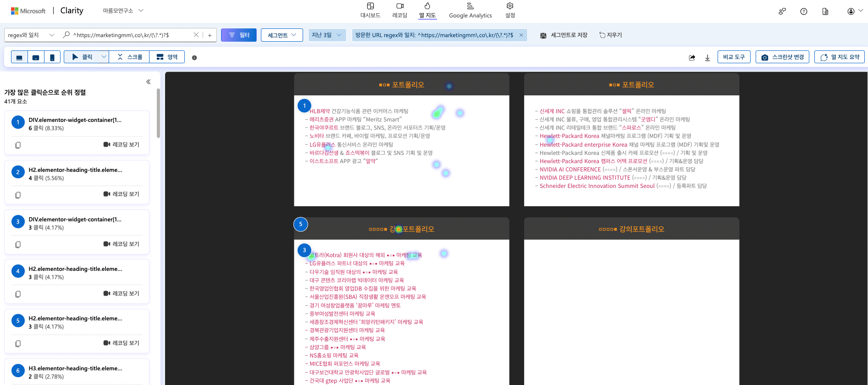Expand the 클릭 click type dropdown arrow
Screen dimensions: 868x385
point(104,57)
